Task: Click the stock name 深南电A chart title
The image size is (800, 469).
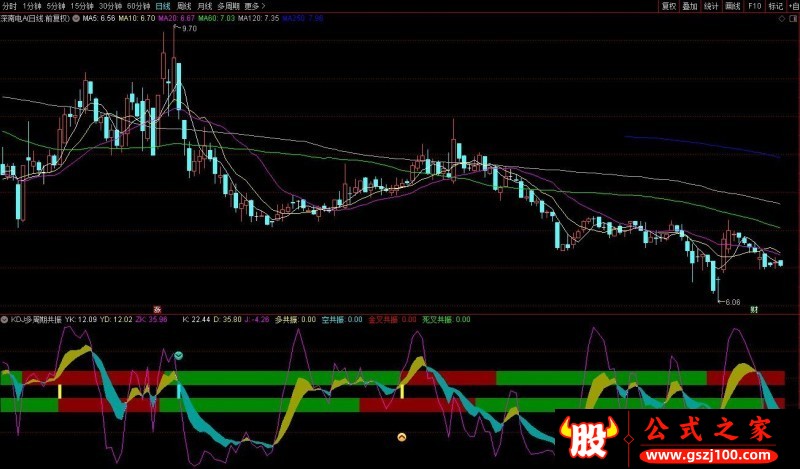Action: coord(35,18)
